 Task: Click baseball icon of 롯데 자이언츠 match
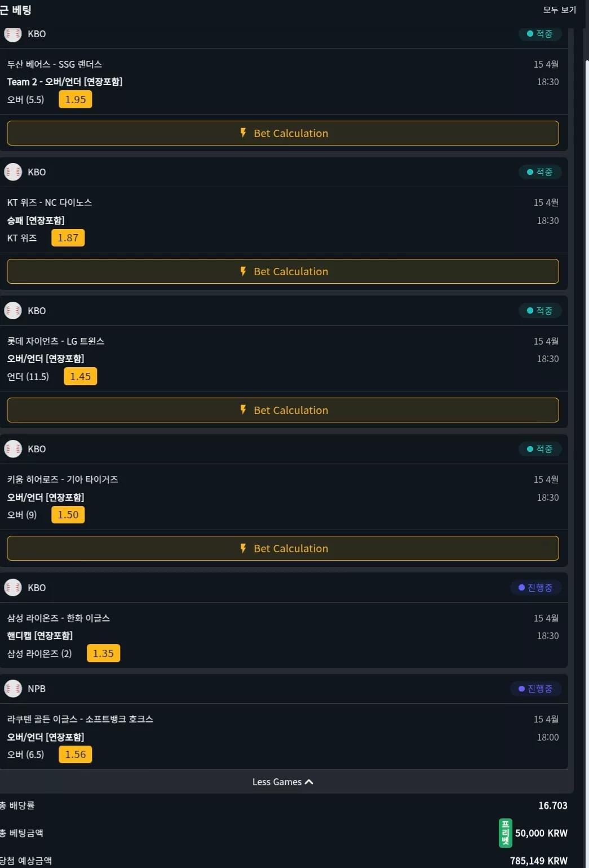pyautogui.click(x=12, y=311)
